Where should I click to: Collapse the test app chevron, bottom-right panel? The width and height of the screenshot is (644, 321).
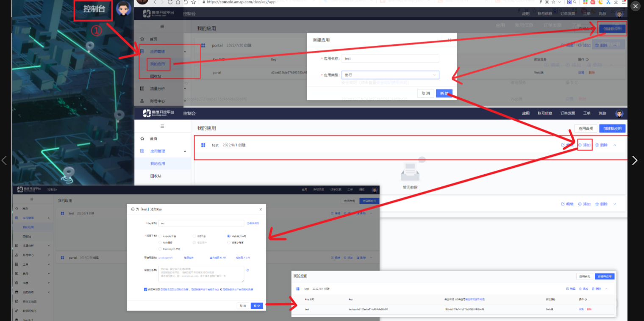point(606,289)
